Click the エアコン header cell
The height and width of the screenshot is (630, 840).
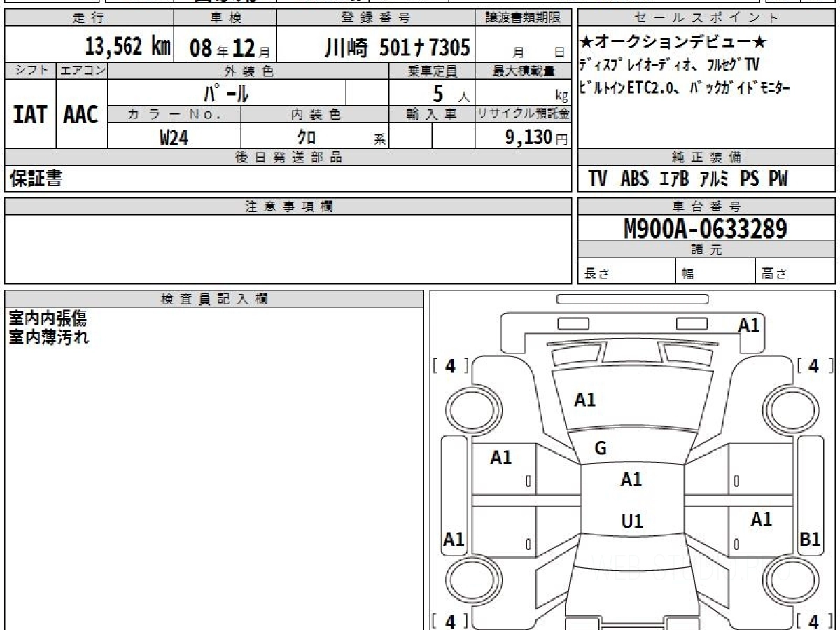(82, 71)
